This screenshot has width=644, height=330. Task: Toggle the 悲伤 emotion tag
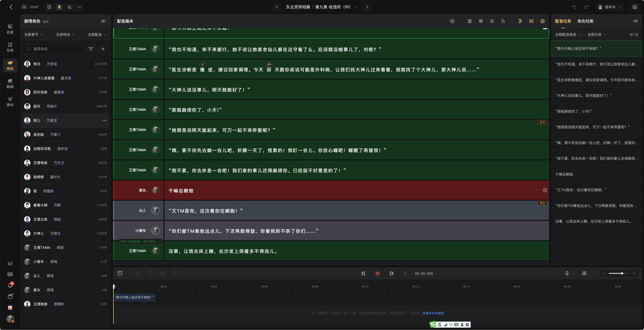click(542, 122)
